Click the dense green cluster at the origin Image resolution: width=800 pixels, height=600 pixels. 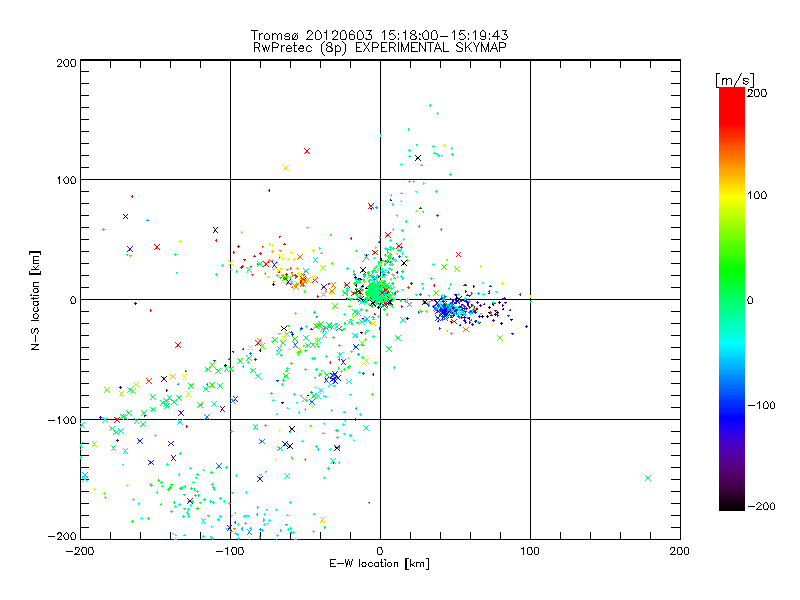(x=377, y=292)
